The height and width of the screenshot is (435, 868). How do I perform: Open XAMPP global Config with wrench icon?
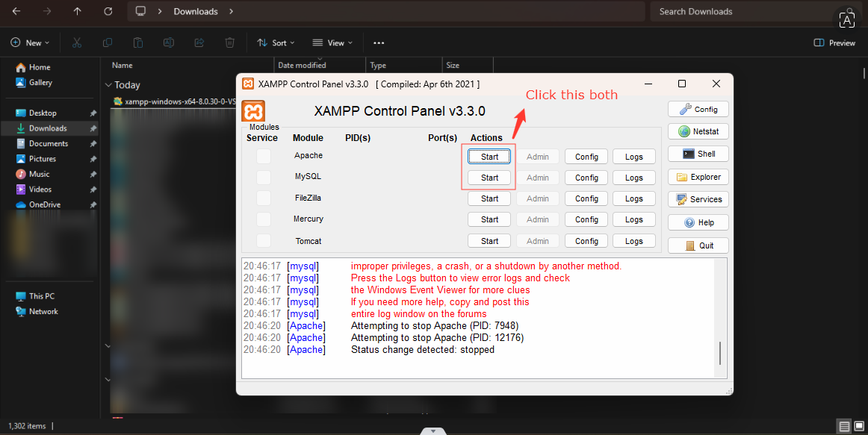tap(698, 109)
